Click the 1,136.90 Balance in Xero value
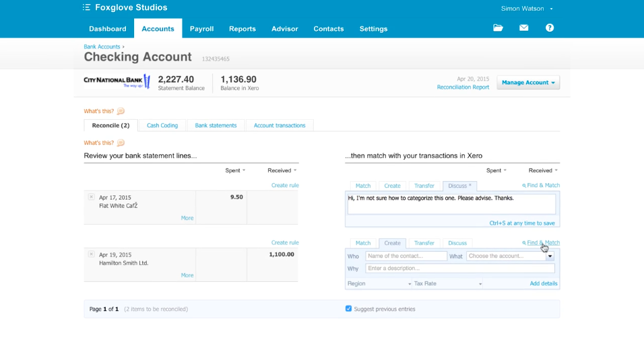The width and height of the screenshot is (644, 358). [238, 79]
